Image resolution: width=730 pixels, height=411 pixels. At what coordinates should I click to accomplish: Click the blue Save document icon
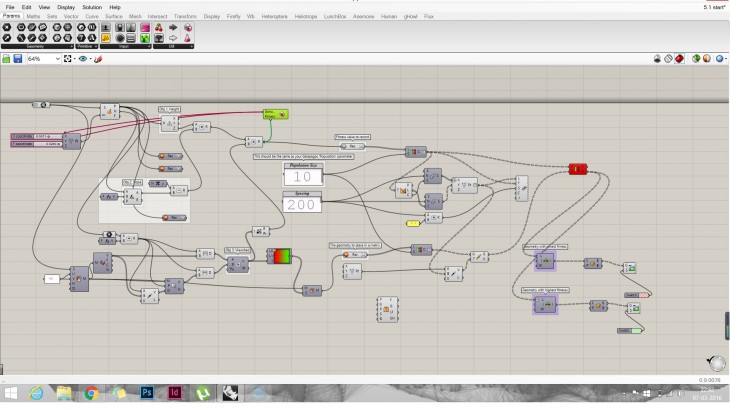(x=17, y=59)
